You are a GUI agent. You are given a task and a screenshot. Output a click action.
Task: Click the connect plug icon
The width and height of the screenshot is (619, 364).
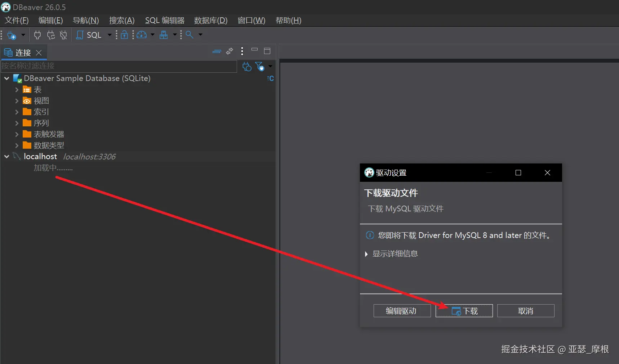pos(37,35)
